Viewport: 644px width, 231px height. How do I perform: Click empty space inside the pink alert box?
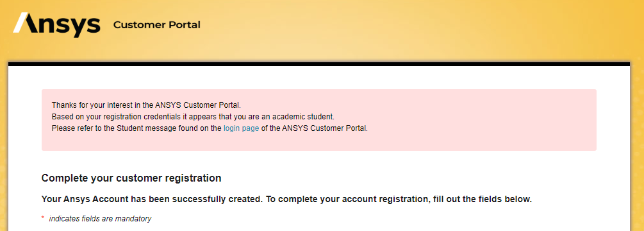pos(472,119)
